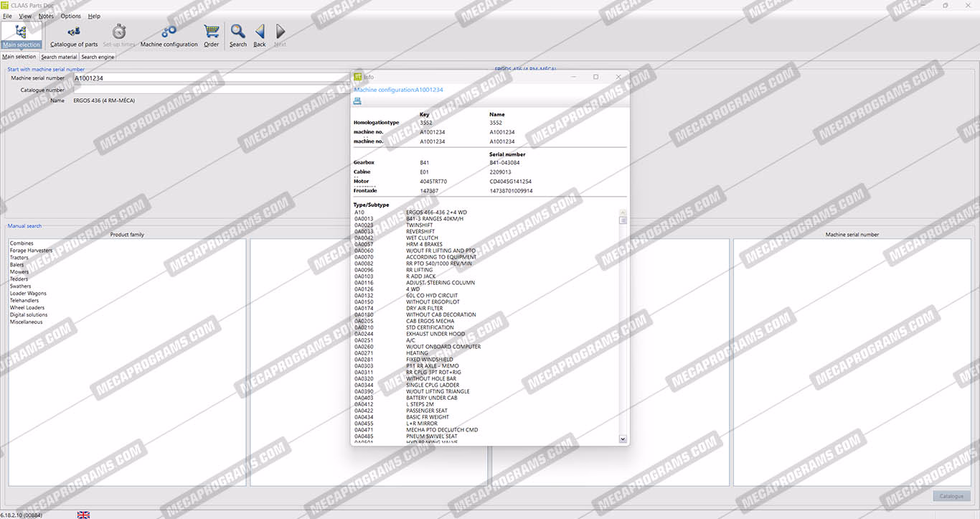980x519 pixels.
Task: Click the Catalogue button
Action: click(x=951, y=496)
